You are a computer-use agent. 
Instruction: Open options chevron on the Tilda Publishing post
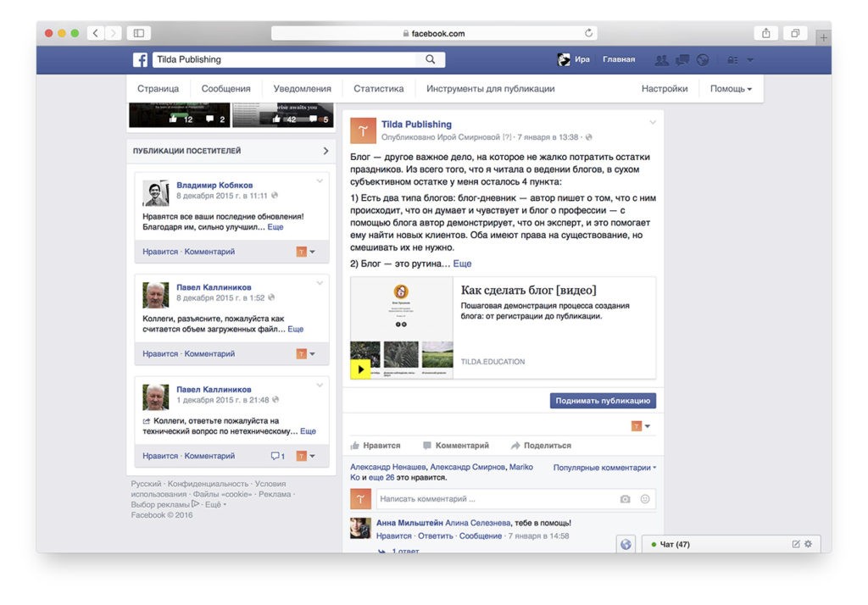click(x=653, y=122)
